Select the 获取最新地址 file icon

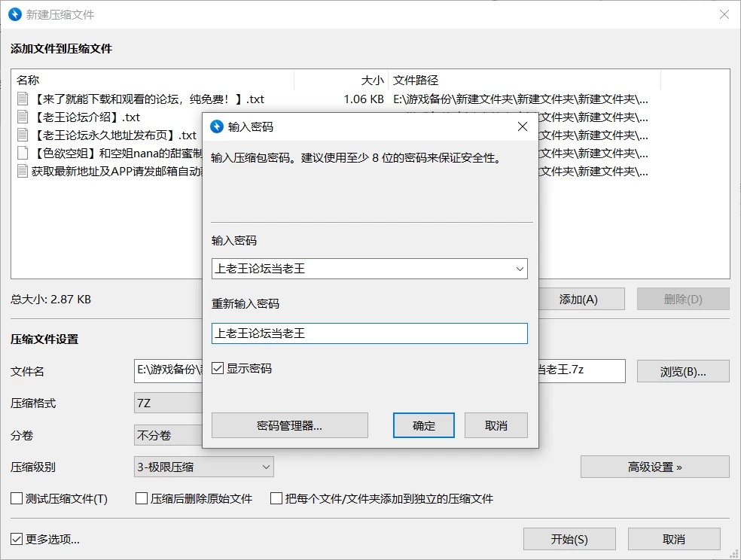click(x=22, y=171)
